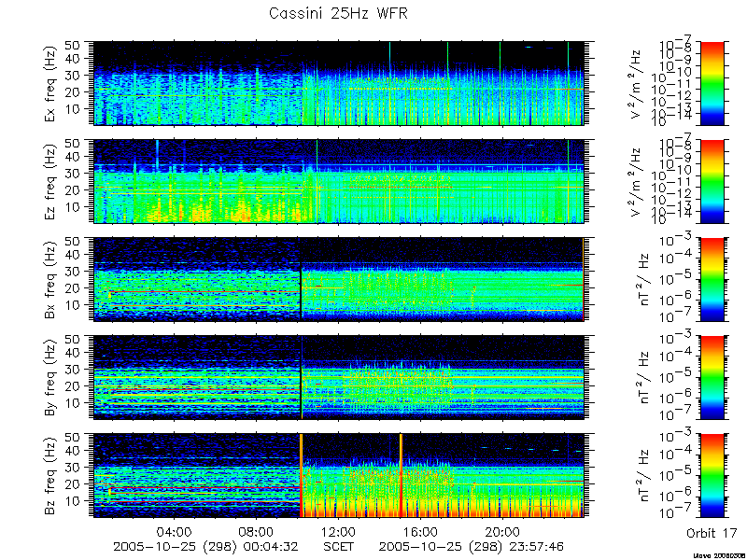Click the Orbit 17 label
The image size is (747, 560).
pyautogui.click(x=712, y=533)
